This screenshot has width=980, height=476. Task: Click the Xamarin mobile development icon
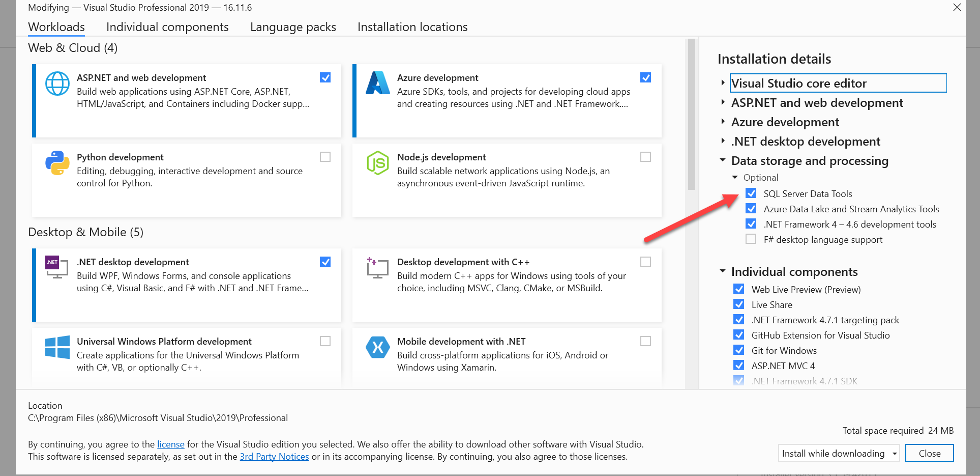click(x=378, y=347)
